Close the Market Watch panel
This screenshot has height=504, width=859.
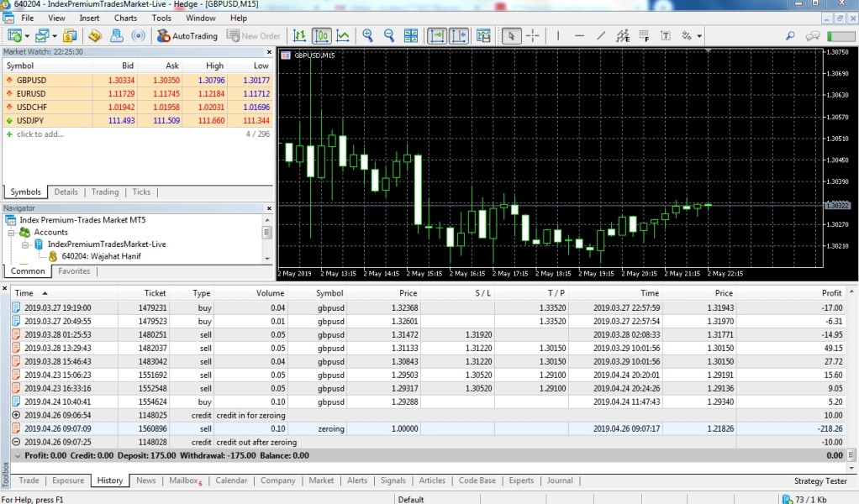[x=269, y=52]
